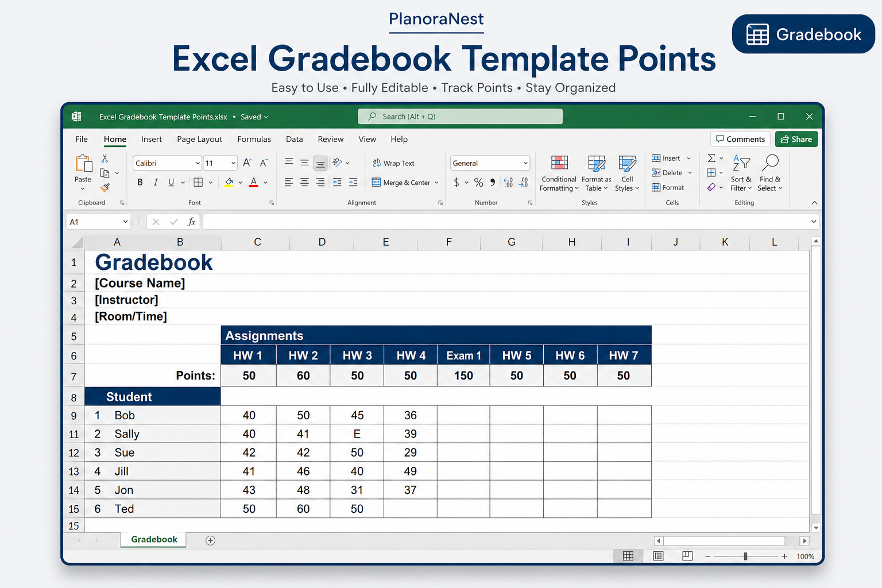The width and height of the screenshot is (882, 588).
Task: Toggle Italic formatting
Action: (156, 183)
